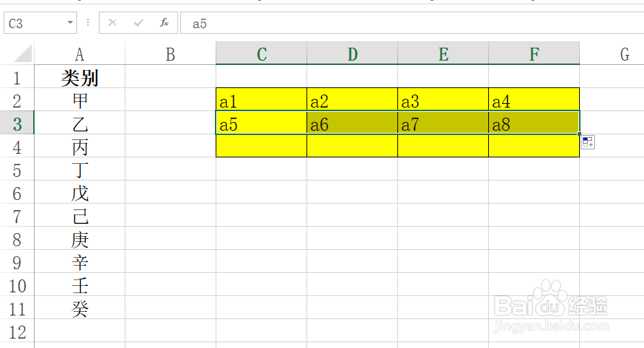This screenshot has height=348, width=644.
Task: Select cell containing 癸
Action: click(x=79, y=308)
